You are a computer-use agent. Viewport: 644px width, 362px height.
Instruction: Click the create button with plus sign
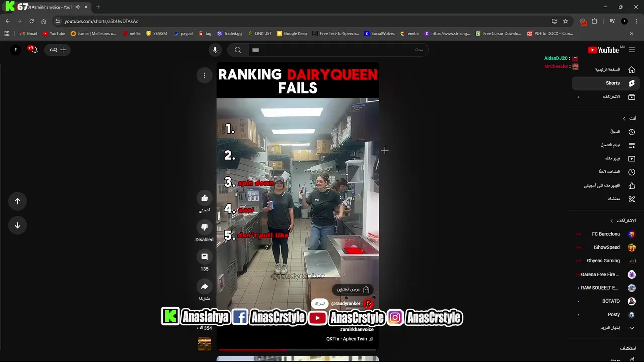pyautogui.click(x=57, y=50)
